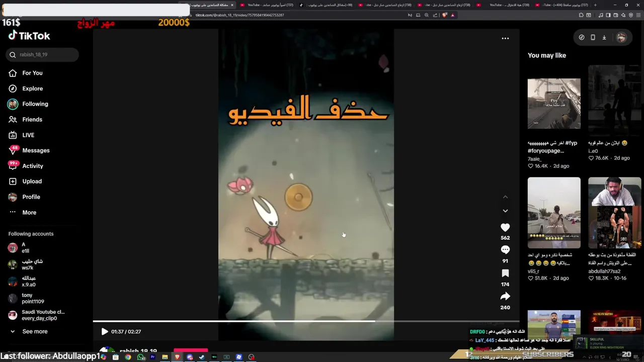The height and width of the screenshot is (362, 644).
Task: Expand See more following accounts
Action: 35,331
